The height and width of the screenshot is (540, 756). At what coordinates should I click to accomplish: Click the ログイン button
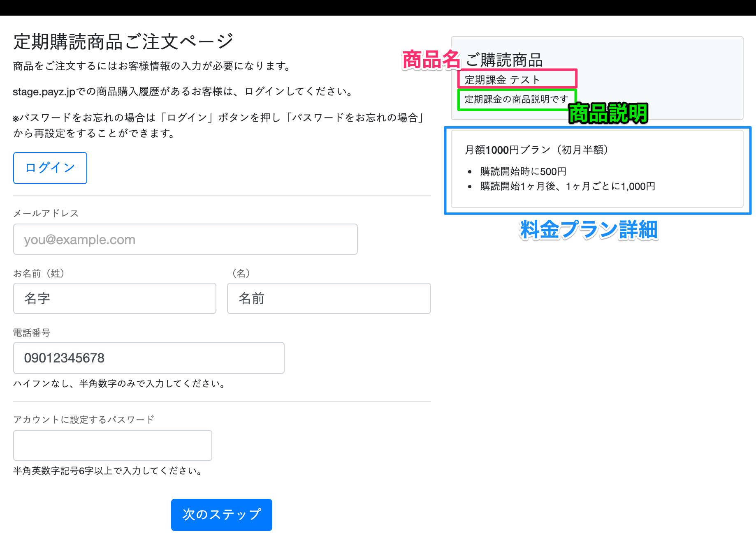[50, 168]
